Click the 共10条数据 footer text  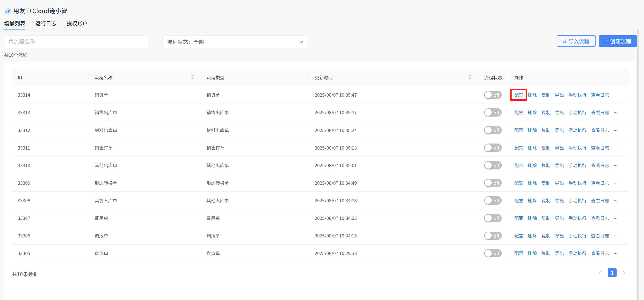(x=25, y=274)
